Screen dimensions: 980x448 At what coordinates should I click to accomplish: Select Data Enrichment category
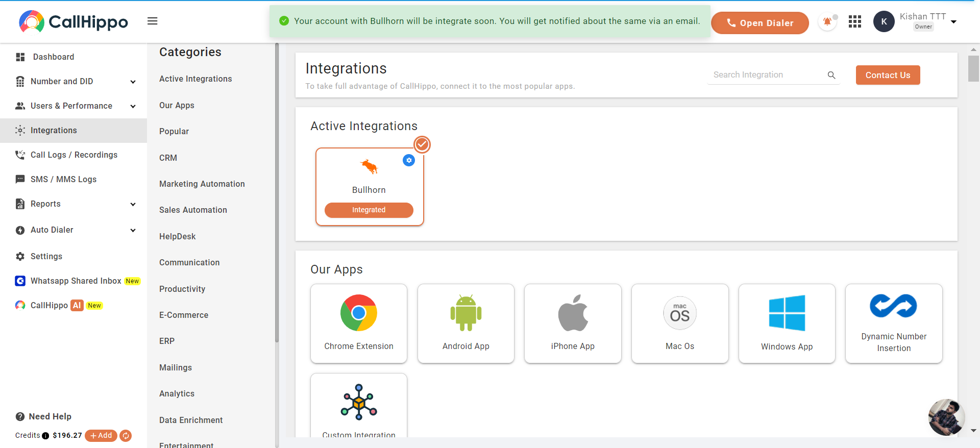pos(191,420)
